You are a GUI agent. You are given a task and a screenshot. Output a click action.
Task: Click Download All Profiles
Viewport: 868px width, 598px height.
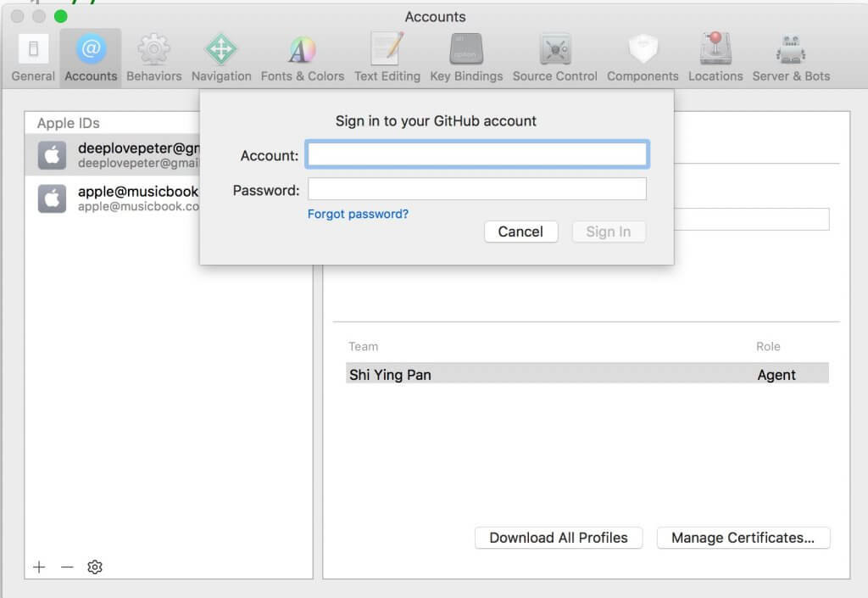click(559, 538)
